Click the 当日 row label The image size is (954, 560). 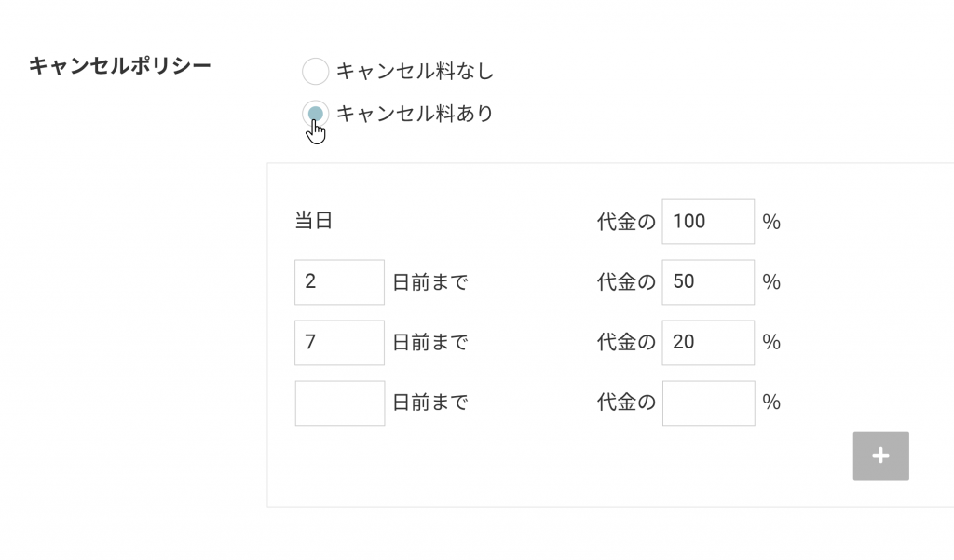[x=314, y=222]
